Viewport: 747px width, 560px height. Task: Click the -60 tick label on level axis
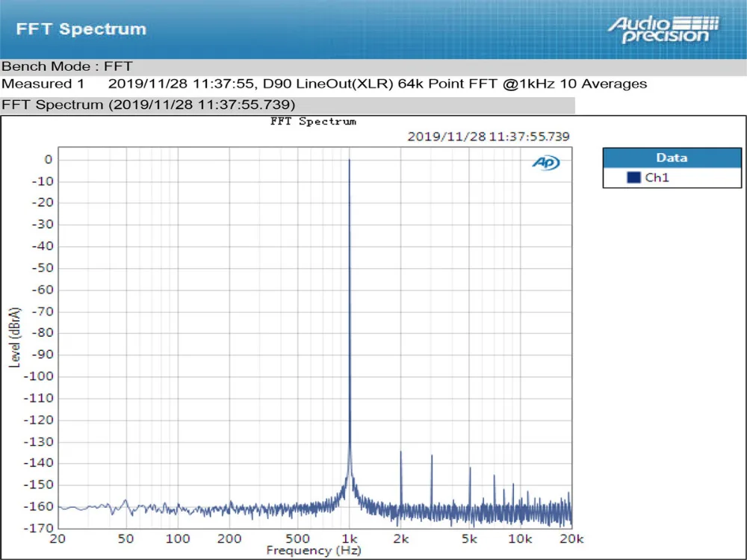click(42, 290)
